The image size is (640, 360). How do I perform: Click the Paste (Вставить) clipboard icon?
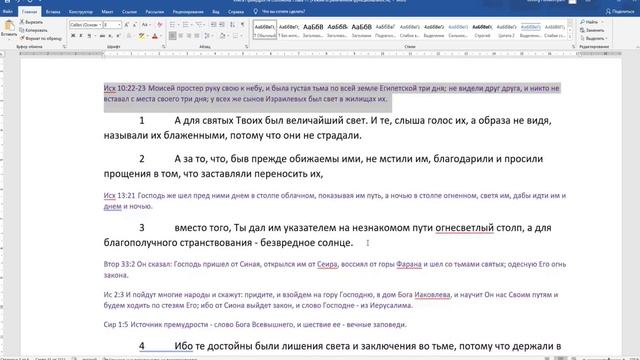click(9, 26)
